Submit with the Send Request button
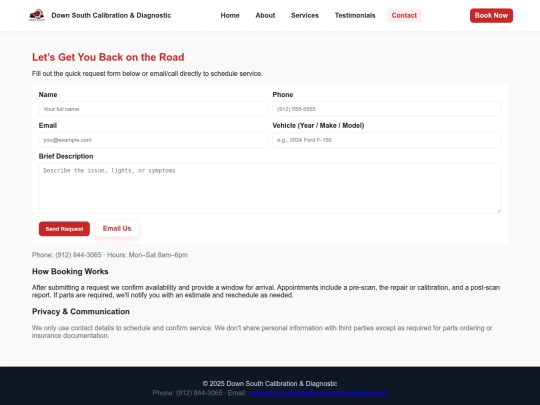 (64, 229)
